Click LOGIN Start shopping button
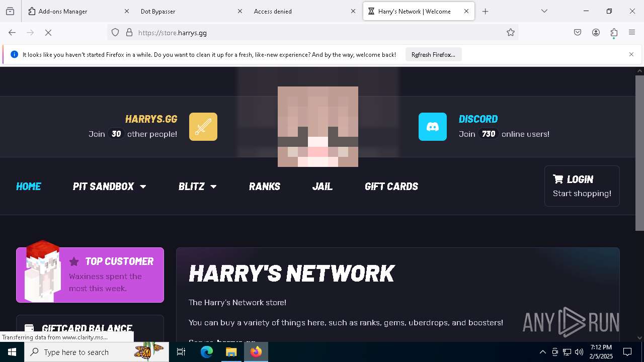644x362 pixels. (x=582, y=186)
